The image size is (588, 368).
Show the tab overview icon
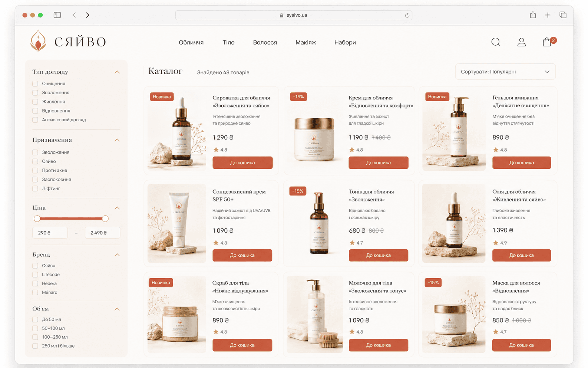click(x=563, y=15)
